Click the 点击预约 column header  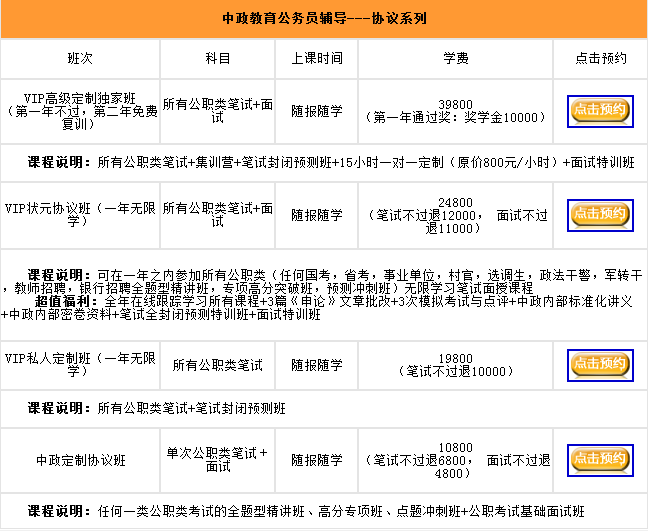point(600,58)
